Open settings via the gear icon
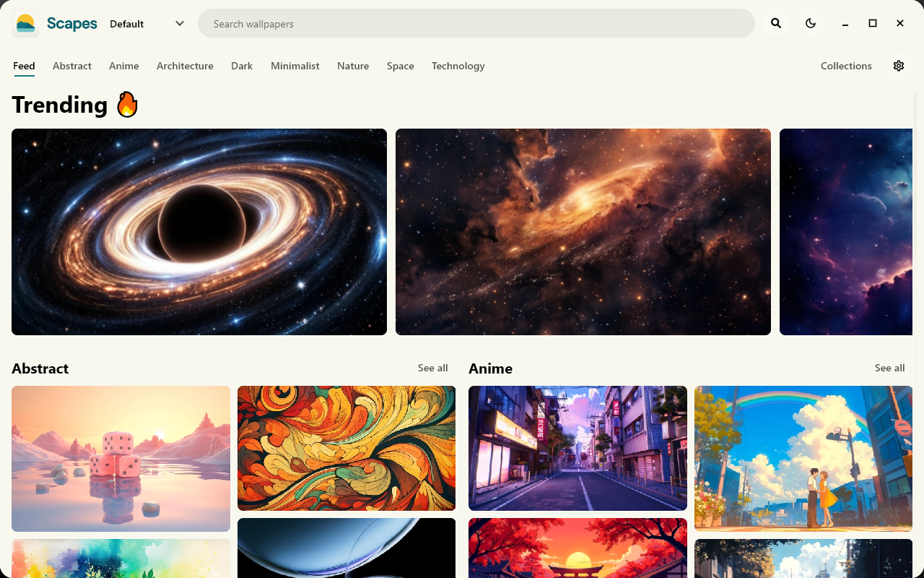This screenshot has height=578, width=924. click(899, 66)
